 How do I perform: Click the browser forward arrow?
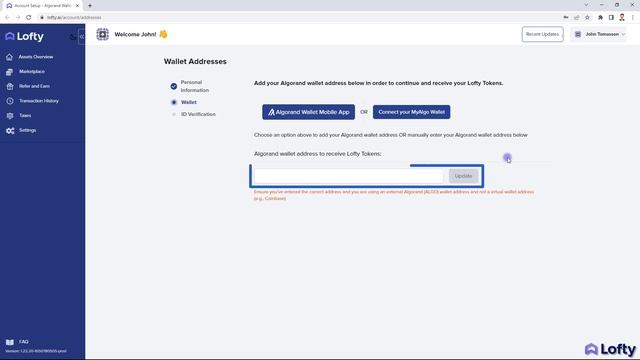[18, 18]
